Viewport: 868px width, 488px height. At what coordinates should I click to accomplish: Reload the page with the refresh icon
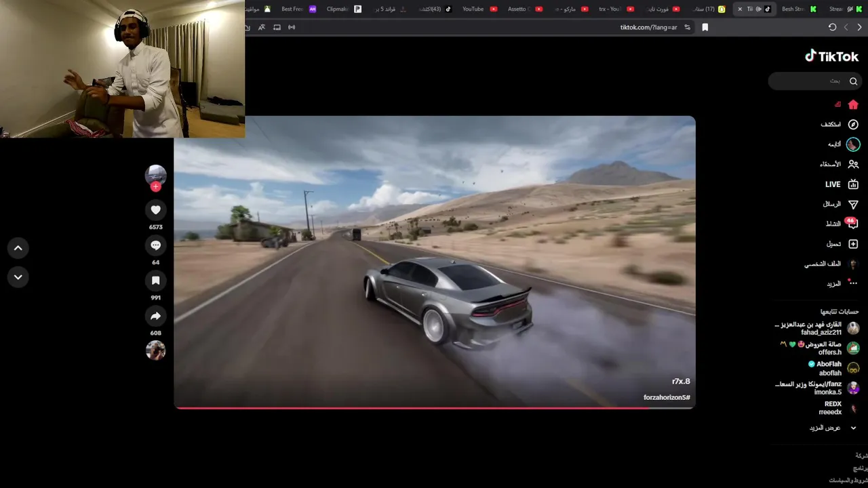pyautogui.click(x=832, y=27)
